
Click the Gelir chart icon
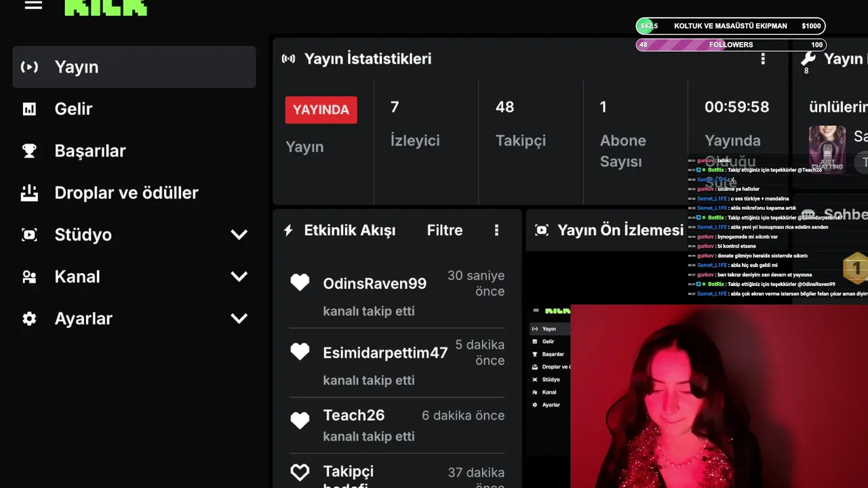29,109
